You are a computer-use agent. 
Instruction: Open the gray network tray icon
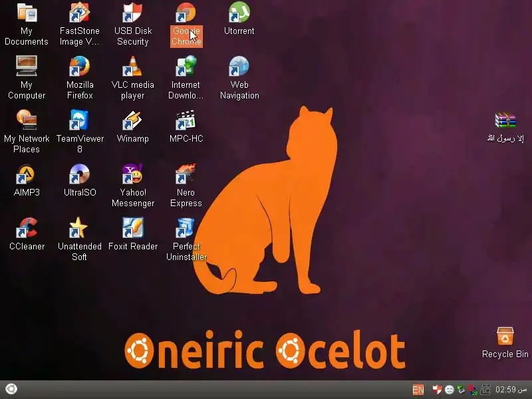pos(485,390)
